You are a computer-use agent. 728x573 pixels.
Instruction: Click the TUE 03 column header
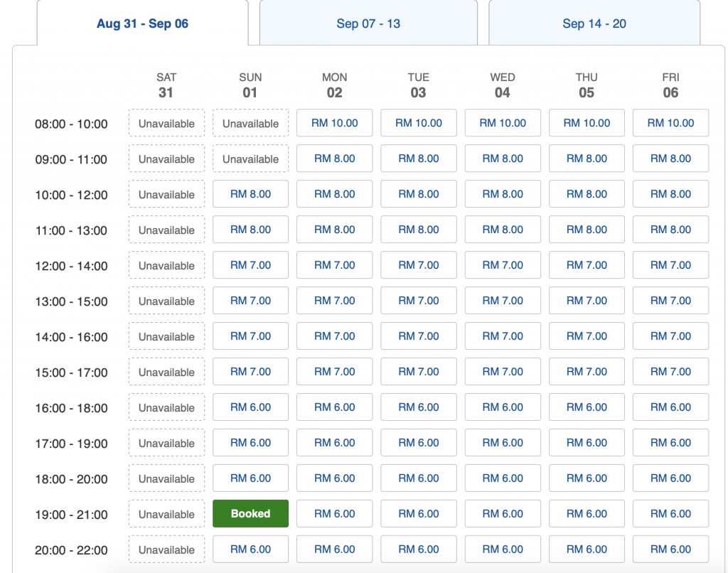click(418, 85)
